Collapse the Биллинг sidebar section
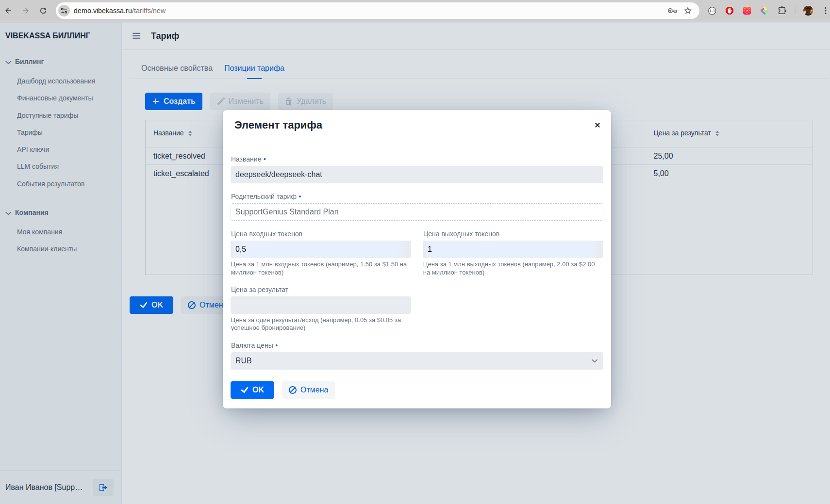The width and height of the screenshot is (830, 504). click(x=9, y=62)
